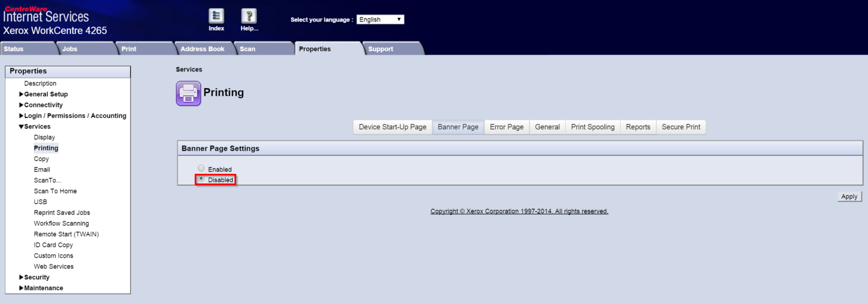This screenshot has height=304, width=868.
Task: Select Workflow Scanning in the sidebar
Action: pos(61,223)
